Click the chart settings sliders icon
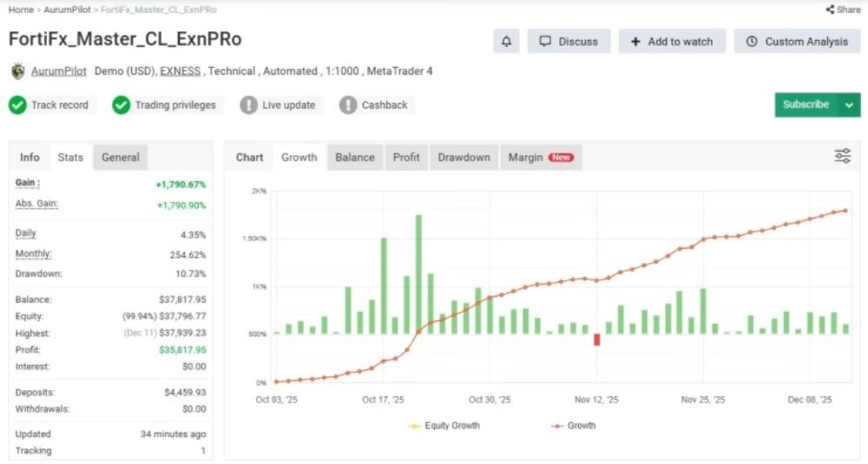 coord(842,156)
